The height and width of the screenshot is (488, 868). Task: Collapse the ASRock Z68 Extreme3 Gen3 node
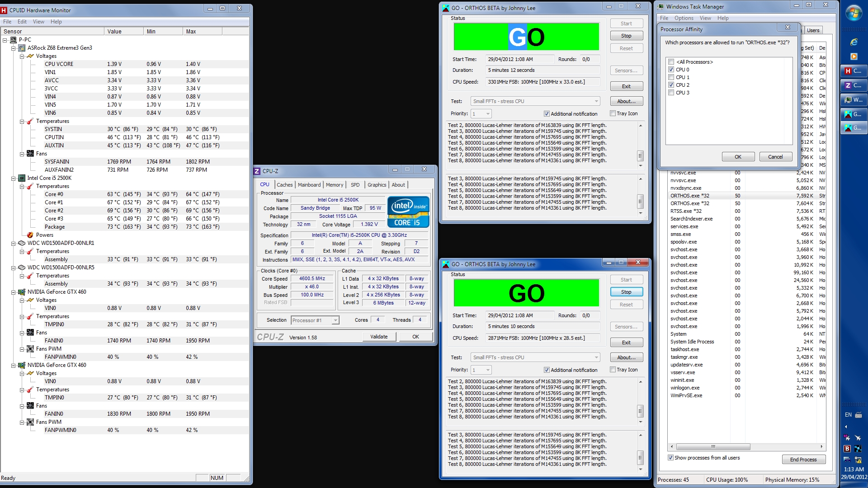pos(14,48)
